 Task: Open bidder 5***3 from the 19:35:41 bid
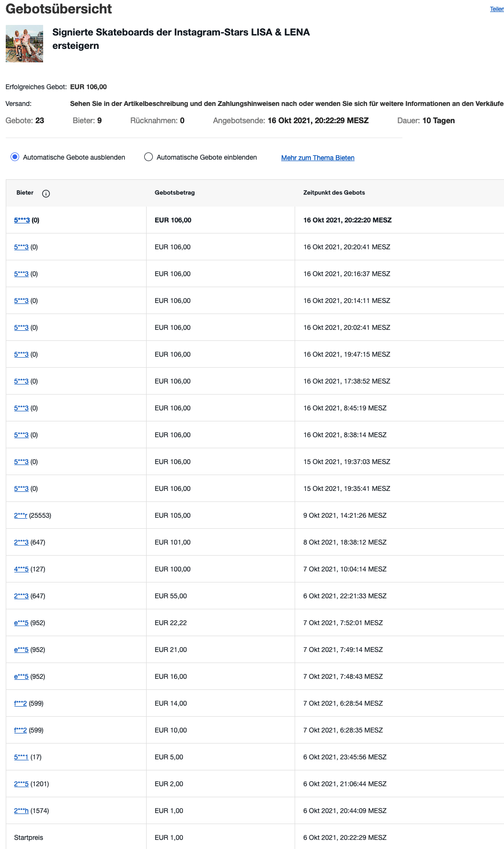point(22,488)
